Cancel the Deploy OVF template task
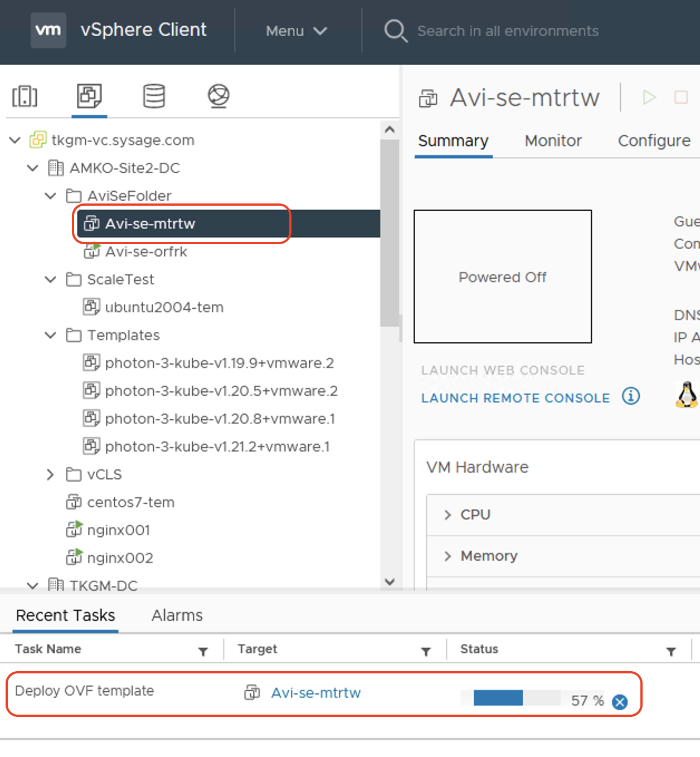700x757 pixels. [x=619, y=702]
